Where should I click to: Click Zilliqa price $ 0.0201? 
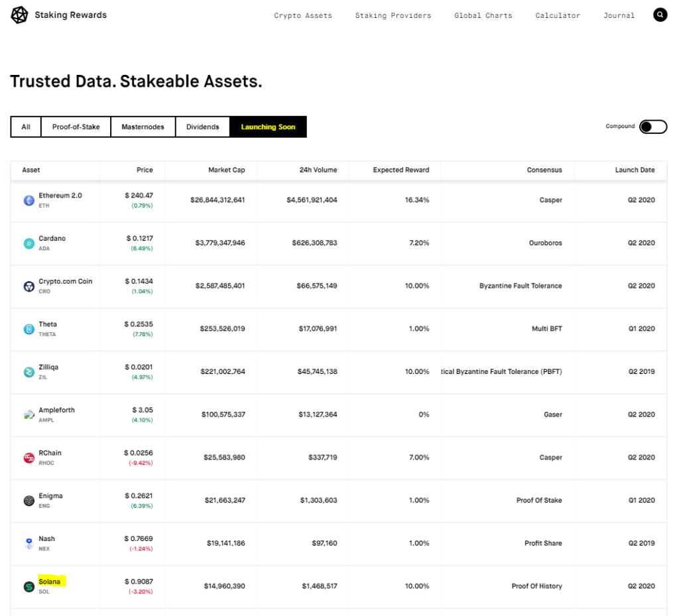click(x=139, y=367)
